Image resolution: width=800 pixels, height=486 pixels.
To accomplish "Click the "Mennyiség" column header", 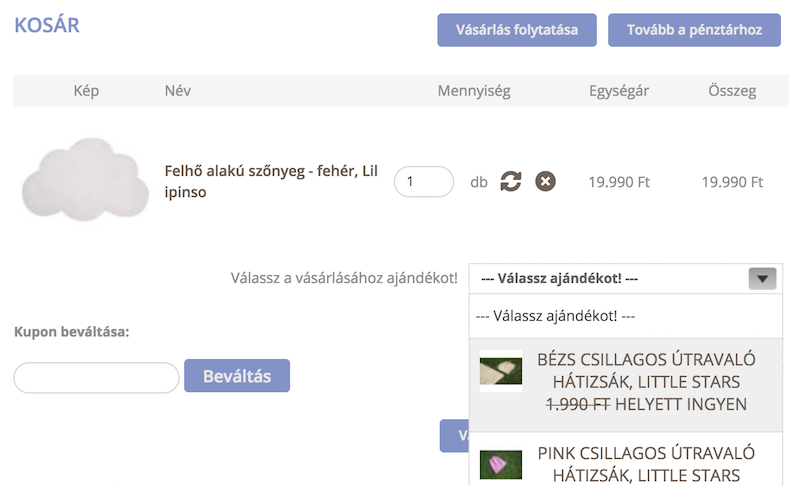I will click(x=474, y=91).
